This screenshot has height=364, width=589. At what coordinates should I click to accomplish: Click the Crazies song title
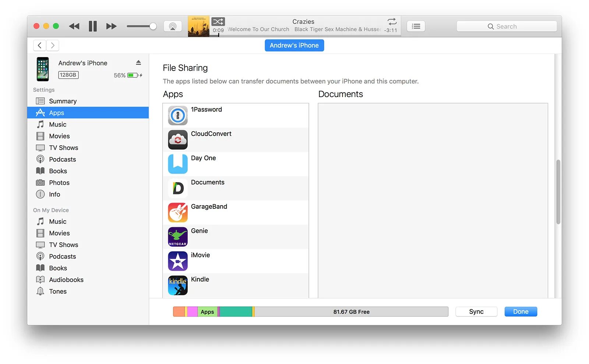(303, 22)
